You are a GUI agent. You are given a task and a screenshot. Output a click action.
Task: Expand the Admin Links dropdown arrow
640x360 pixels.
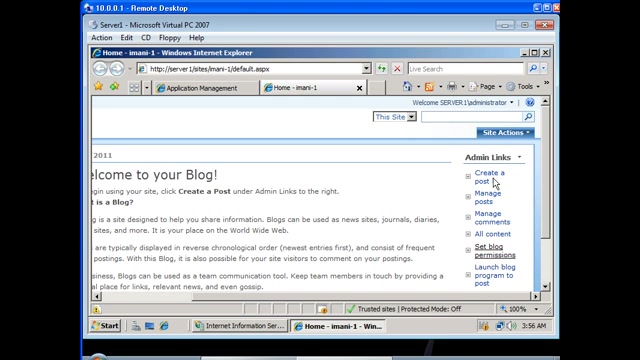click(x=520, y=157)
